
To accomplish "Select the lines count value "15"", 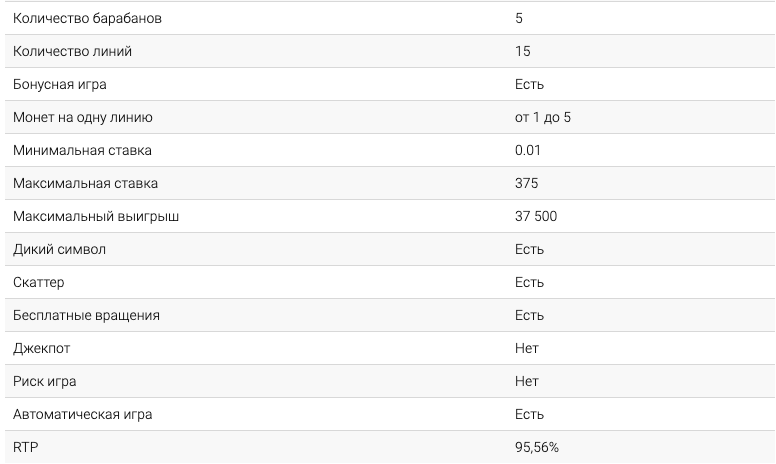I will [523, 51].
